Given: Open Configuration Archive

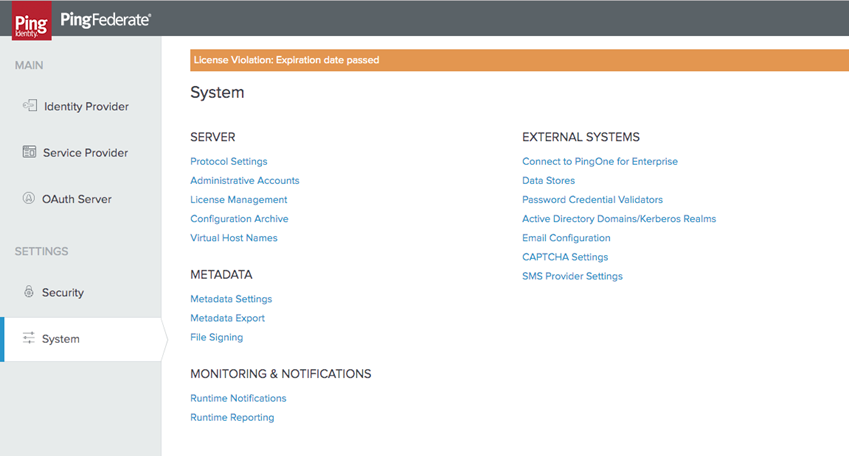Looking at the screenshot, I should (239, 219).
